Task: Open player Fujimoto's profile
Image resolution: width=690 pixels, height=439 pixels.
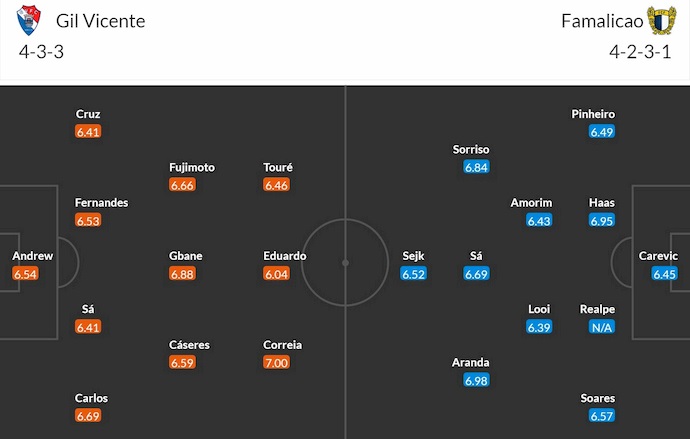Action: coord(192,167)
